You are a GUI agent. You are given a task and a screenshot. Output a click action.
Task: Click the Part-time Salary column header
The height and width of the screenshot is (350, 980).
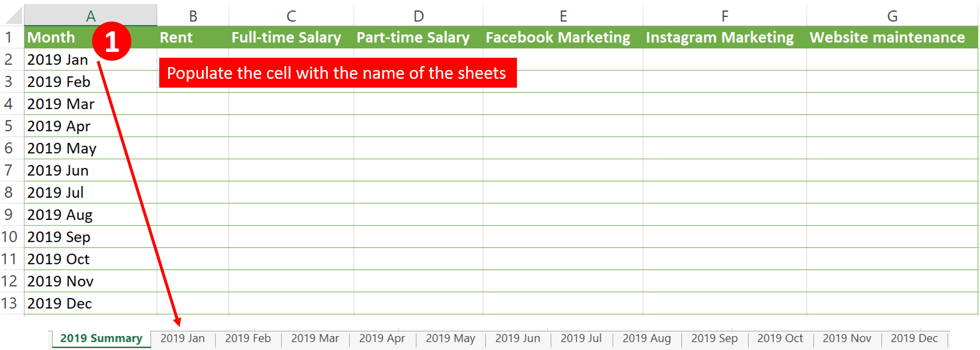413,37
